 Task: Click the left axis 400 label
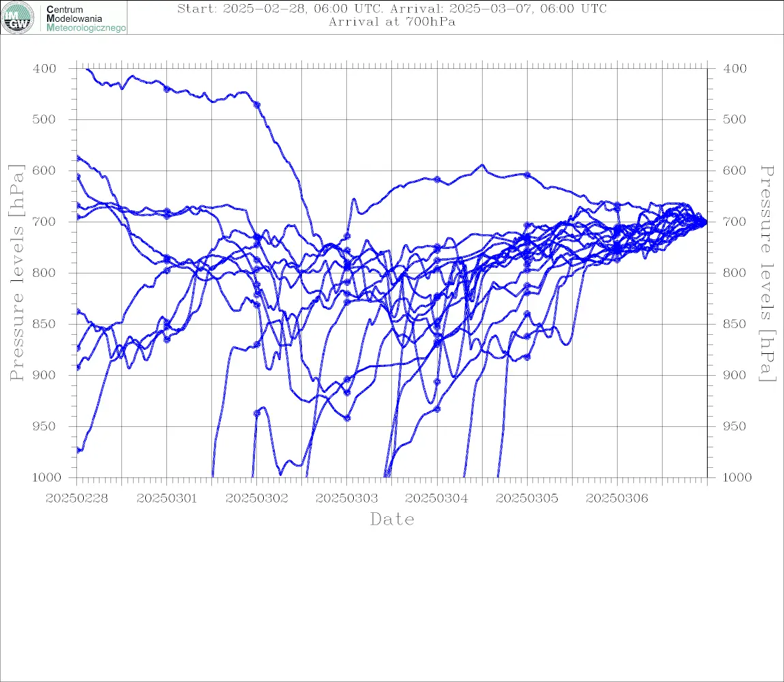(44, 69)
